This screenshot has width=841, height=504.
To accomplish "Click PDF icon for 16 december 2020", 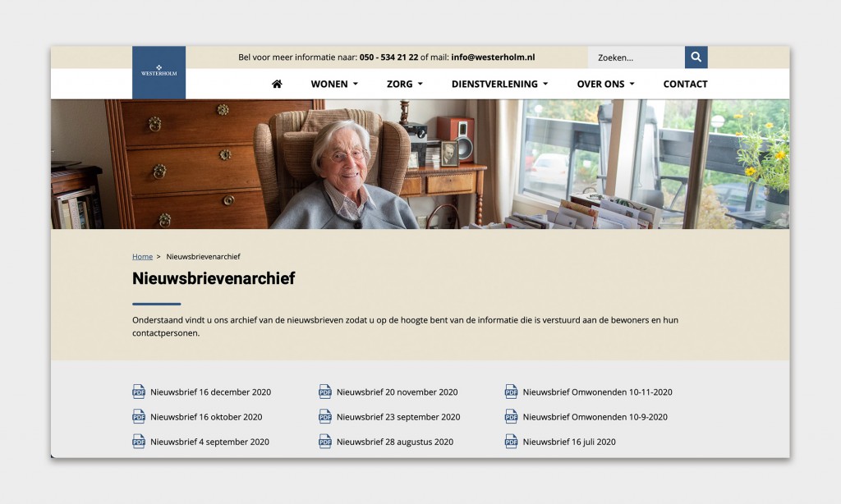I will pyautogui.click(x=138, y=392).
